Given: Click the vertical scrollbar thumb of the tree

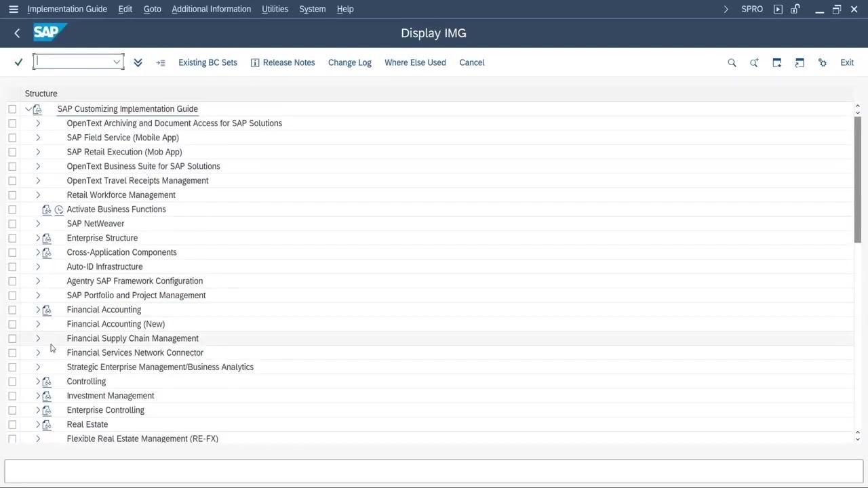Looking at the screenshot, I should pyautogui.click(x=857, y=180).
